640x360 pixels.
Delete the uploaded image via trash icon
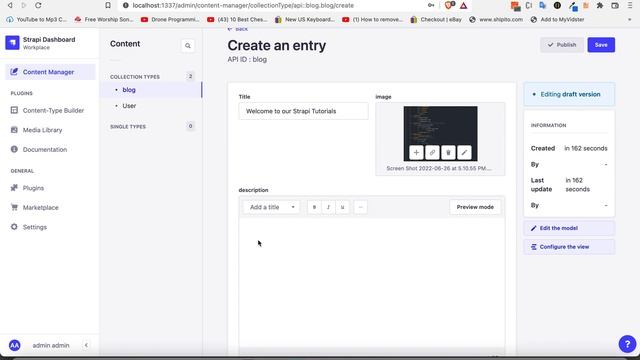pyautogui.click(x=448, y=153)
